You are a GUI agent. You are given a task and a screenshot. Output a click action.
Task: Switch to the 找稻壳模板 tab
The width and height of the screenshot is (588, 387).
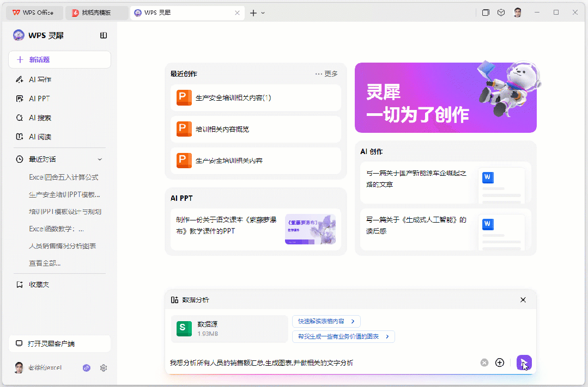[x=97, y=13]
